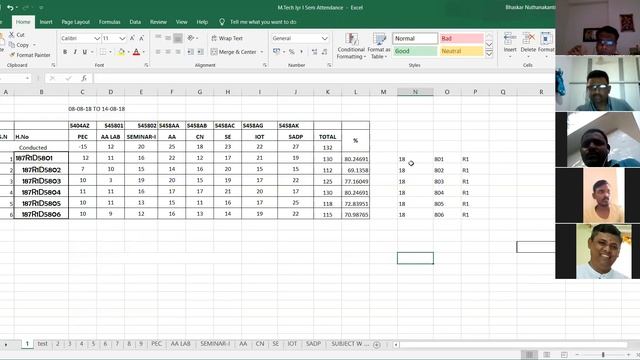This screenshot has width=640, height=360.
Task: Switch to the PEC sheet tab
Action: [157, 344]
